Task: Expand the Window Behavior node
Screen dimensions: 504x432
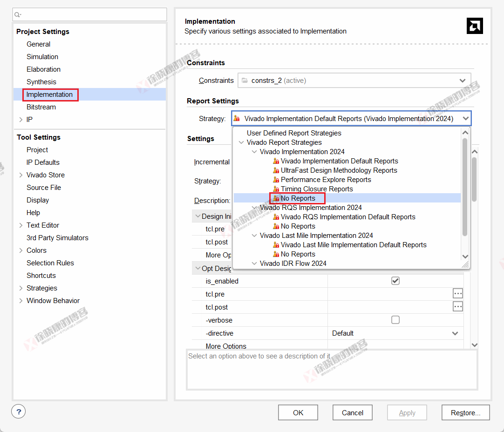Action: (21, 301)
